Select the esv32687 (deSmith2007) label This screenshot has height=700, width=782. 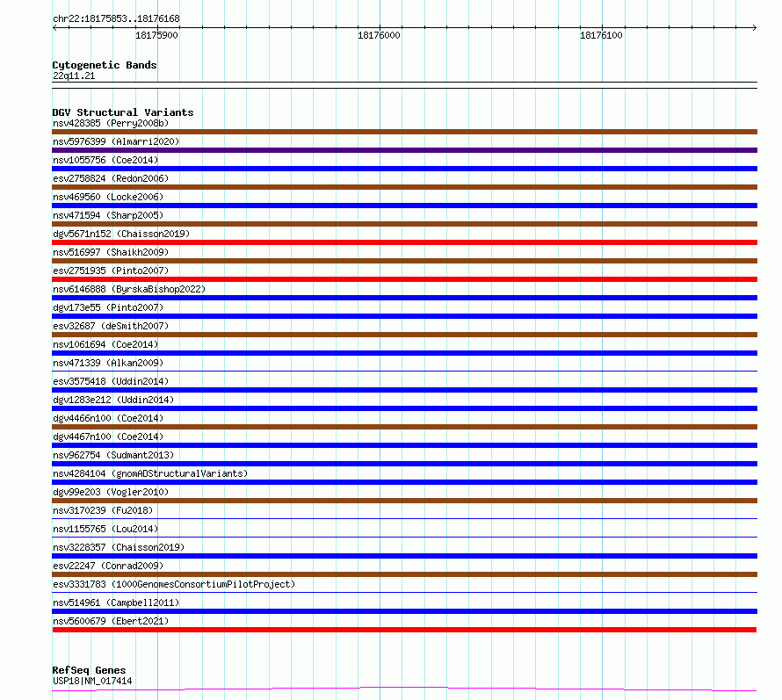[111, 326]
